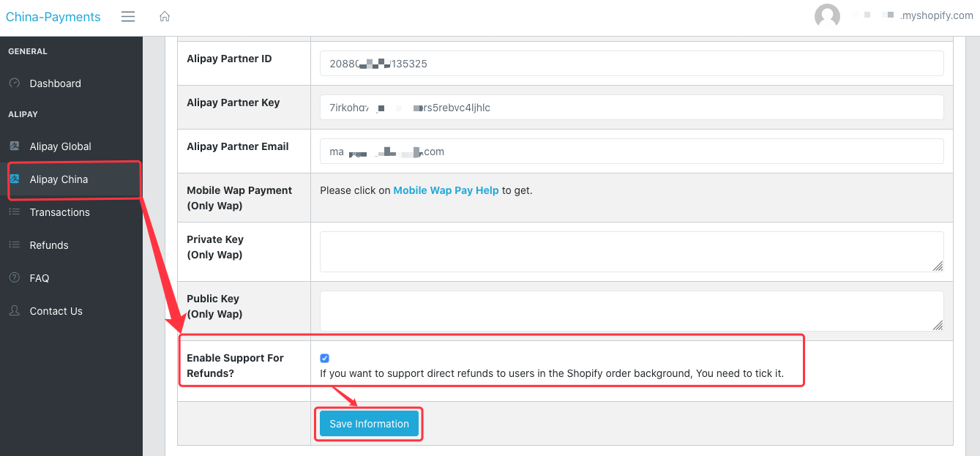Open Dashboard using its clock icon

coord(14,83)
